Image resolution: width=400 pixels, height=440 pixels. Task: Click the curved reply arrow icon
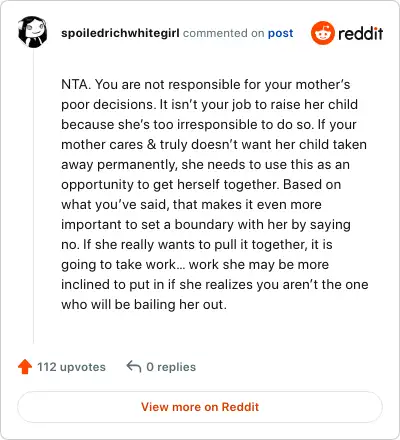[134, 367]
